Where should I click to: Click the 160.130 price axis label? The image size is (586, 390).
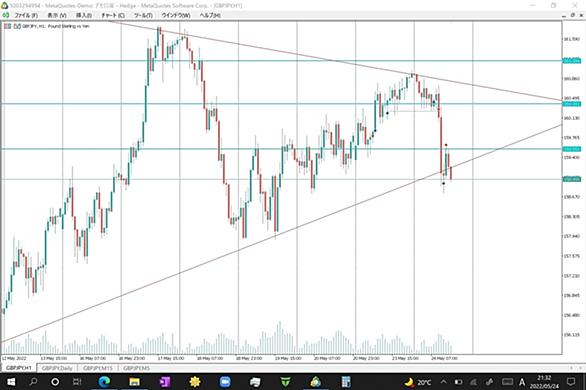pyautogui.click(x=572, y=118)
